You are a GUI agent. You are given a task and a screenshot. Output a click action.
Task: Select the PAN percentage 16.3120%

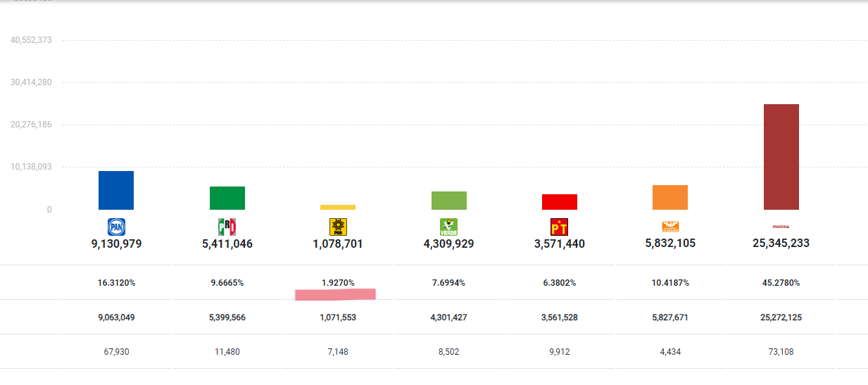click(116, 283)
